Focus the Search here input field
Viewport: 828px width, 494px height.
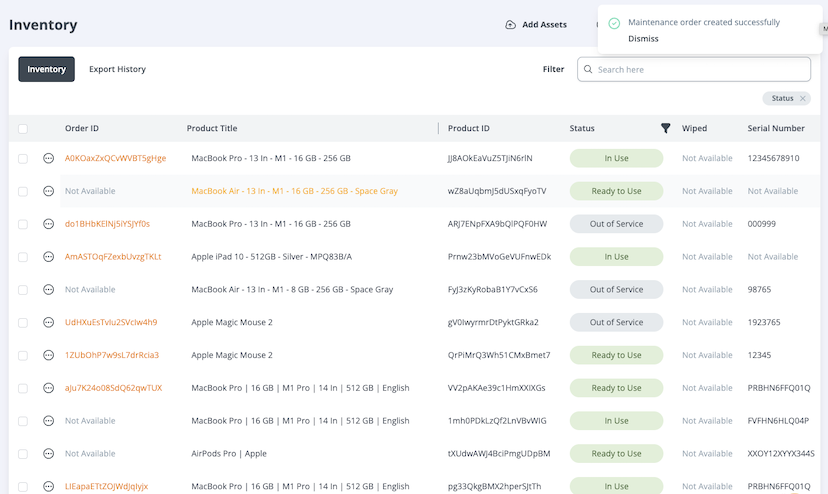tap(700, 69)
